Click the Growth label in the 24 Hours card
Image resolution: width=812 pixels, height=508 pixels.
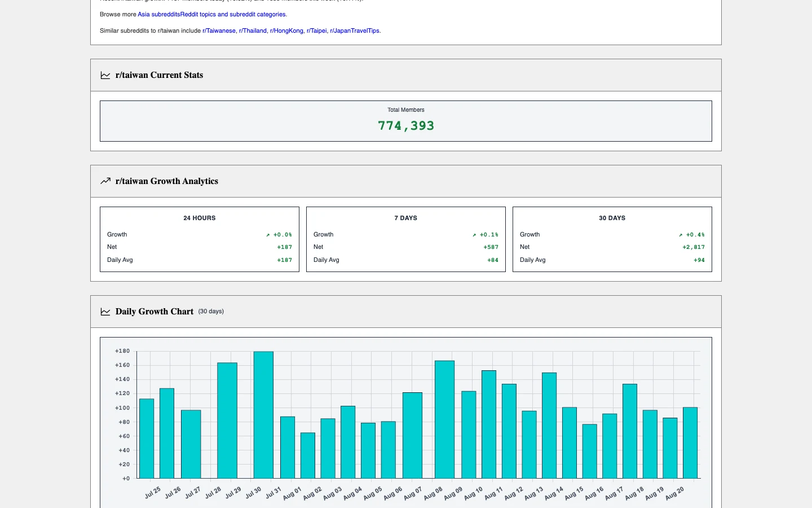pos(117,235)
